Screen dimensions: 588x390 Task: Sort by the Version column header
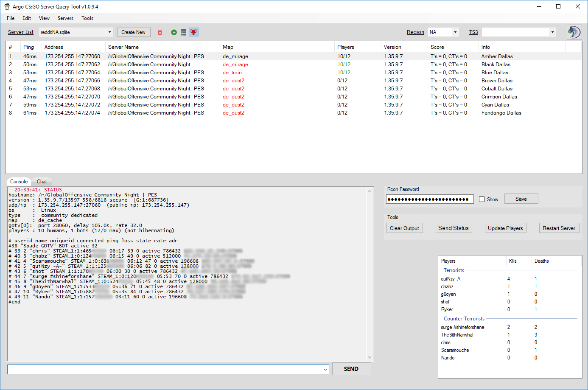pos(404,47)
